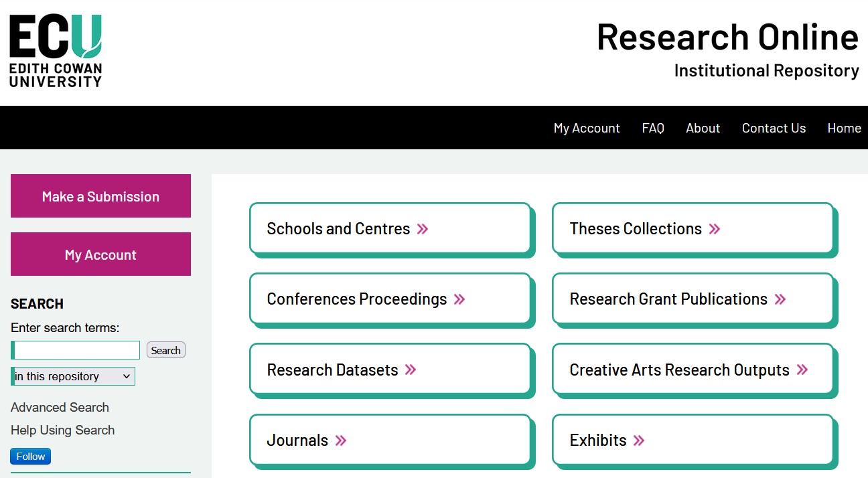
Task: Open My Account in the top navigation bar
Action: (x=587, y=128)
